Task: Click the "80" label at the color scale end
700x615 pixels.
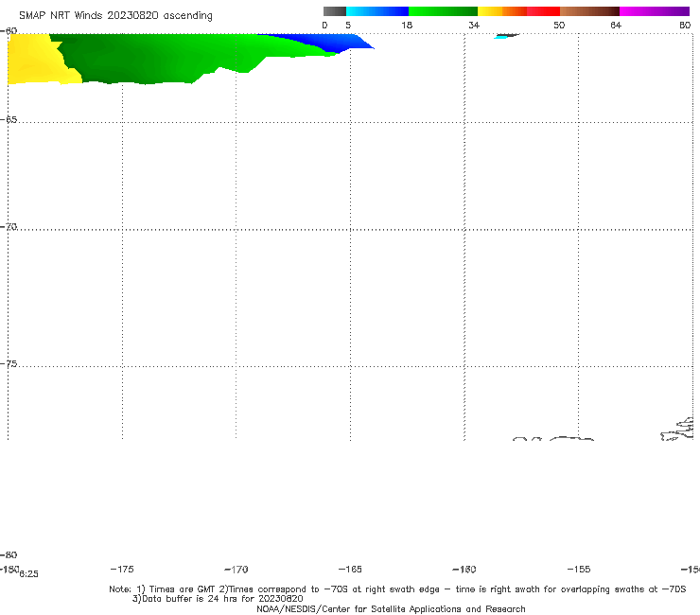Action: pyautogui.click(x=685, y=25)
